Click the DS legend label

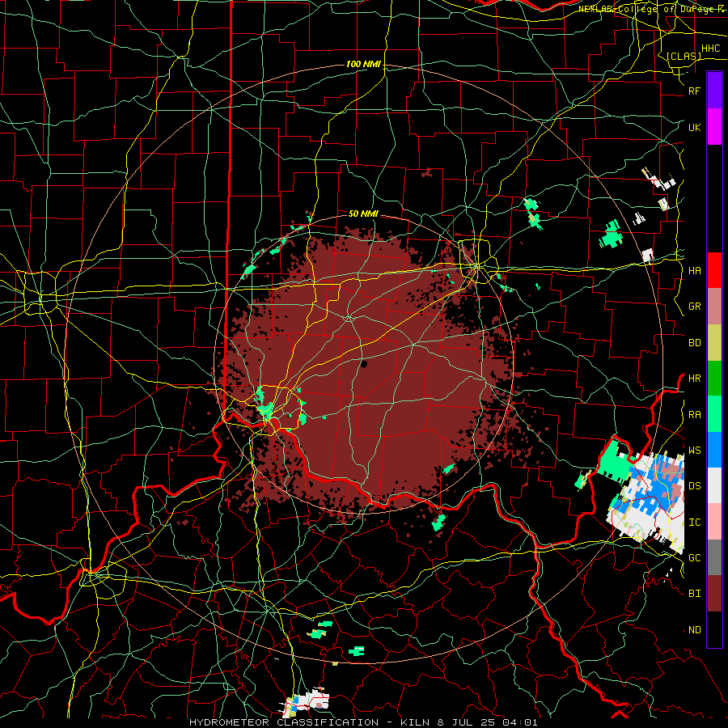[694, 485]
